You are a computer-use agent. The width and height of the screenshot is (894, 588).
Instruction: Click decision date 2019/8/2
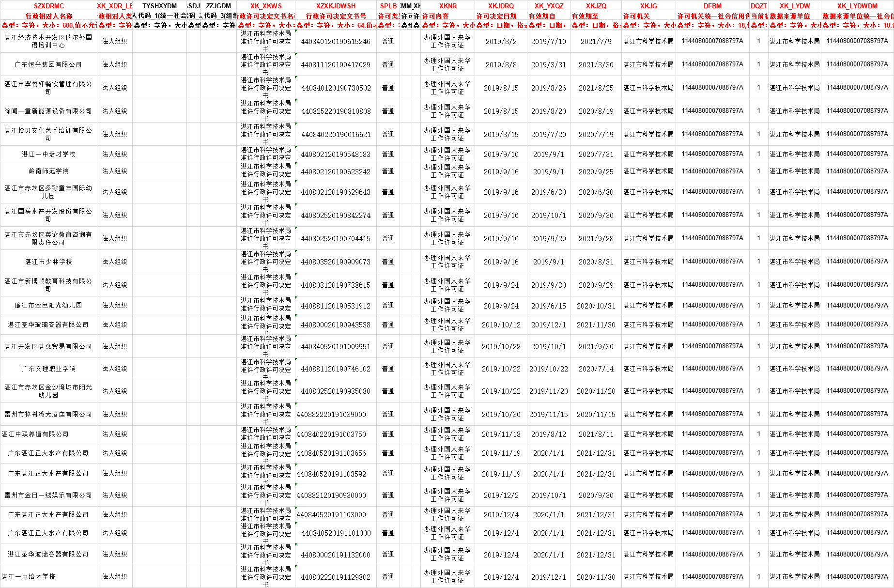click(x=501, y=42)
